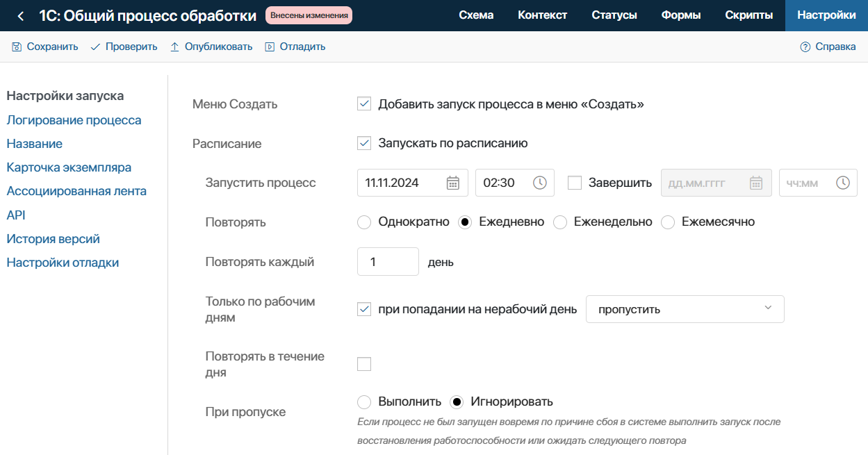868x455 pixels.
Task: Click the Проверить checkmark icon
Action: (x=96, y=47)
